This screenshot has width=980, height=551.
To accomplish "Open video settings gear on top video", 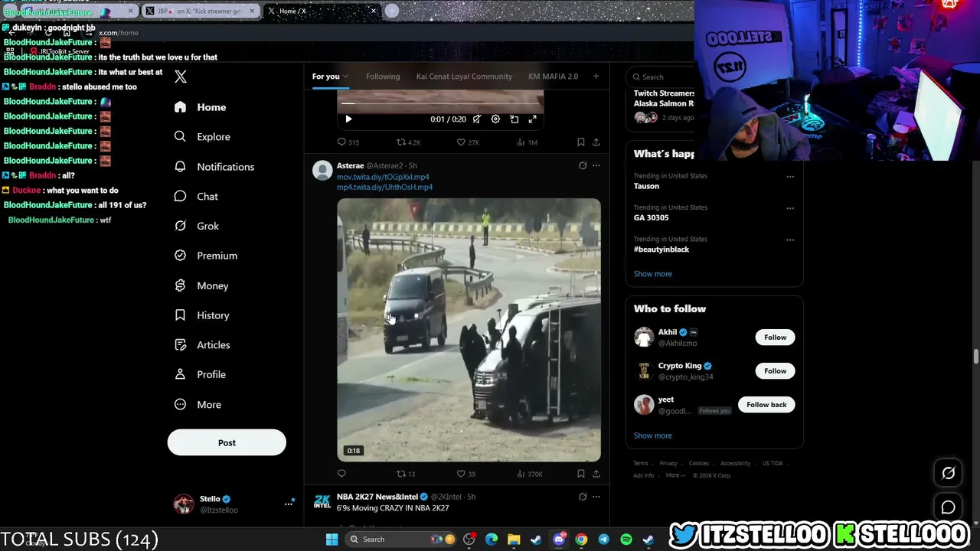I will pyautogui.click(x=495, y=119).
